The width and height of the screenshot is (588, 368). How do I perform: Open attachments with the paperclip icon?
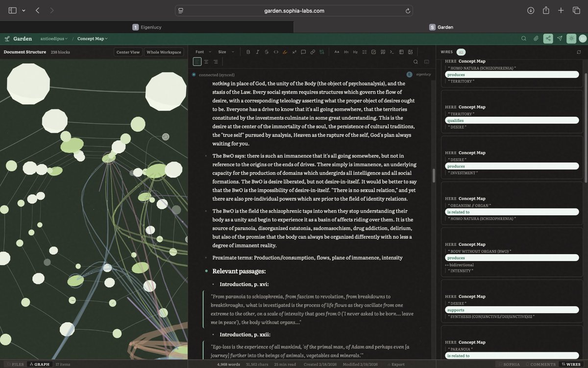point(536,38)
